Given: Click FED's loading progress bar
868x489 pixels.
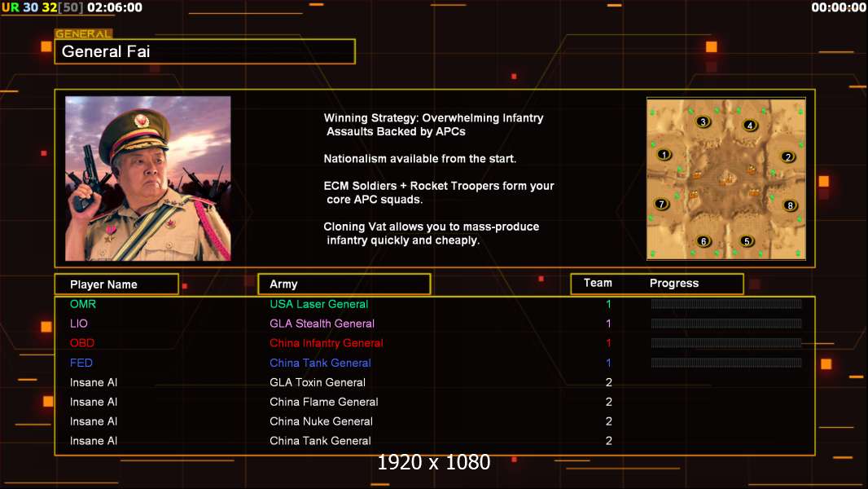Looking at the screenshot, I should pos(726,363).
